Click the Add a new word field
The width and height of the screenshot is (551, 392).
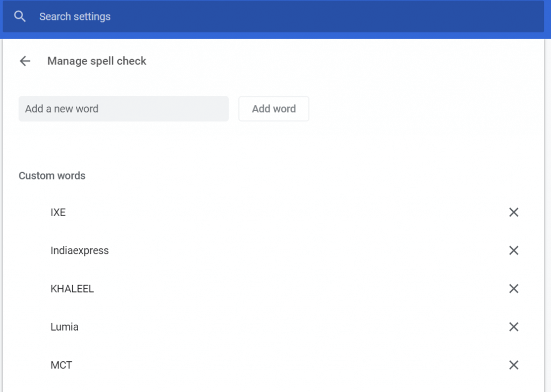(x=124, y=109)
